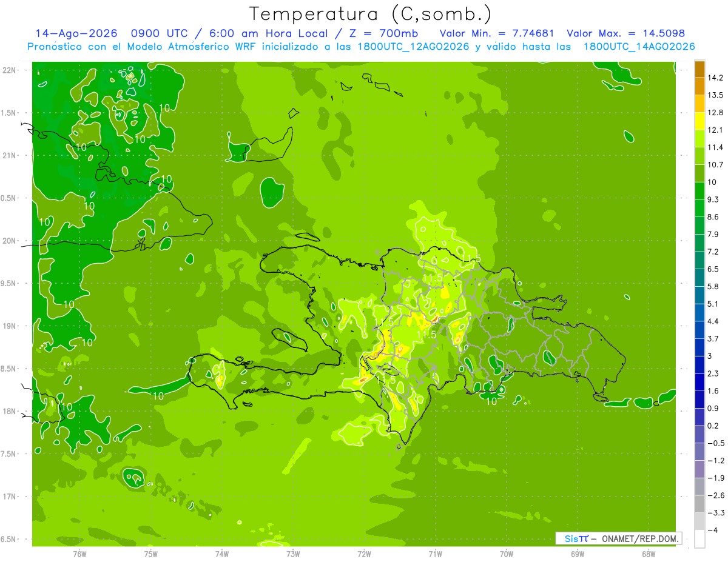Pick the light gray swatch between -4 and -3.3

click(x=699, y=521)
